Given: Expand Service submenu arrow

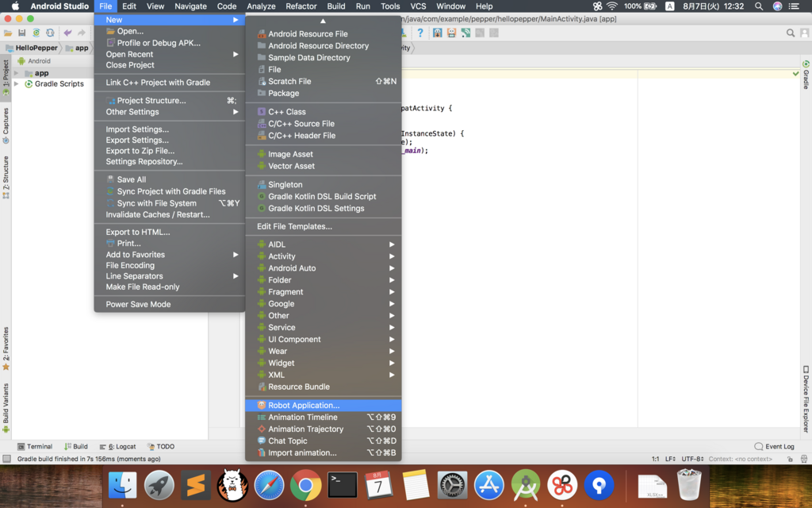Looking at the screenshot, I should click(392, 328).
